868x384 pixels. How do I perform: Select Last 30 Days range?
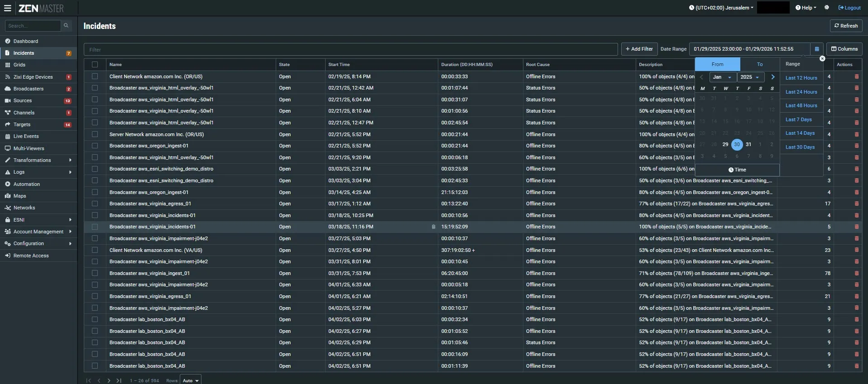pos(800,147)
